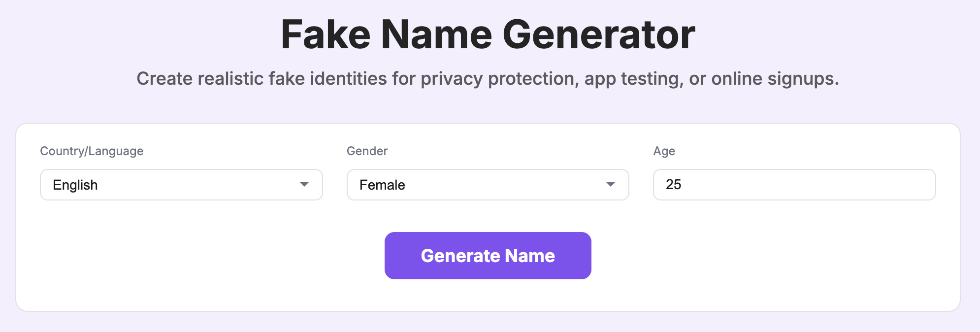Click the number 25 in Age
980x332 pixels.
coord(673,185)
